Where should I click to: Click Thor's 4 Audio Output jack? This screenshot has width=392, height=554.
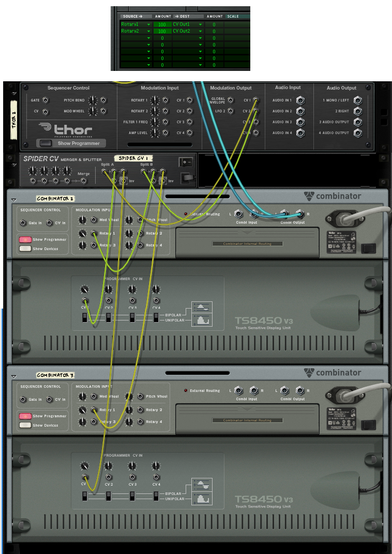pyautogui.click(x=358, y=133)
